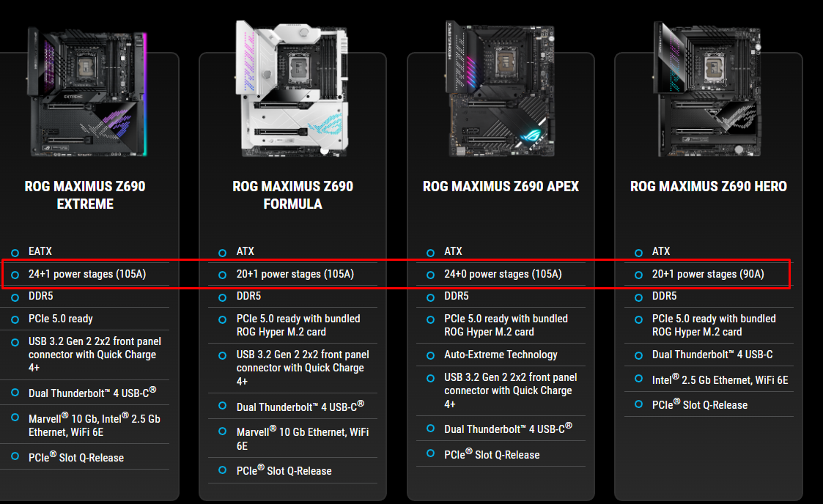Click the bullet beside Intel 2.5 Gb Ethernet, WiFi 6E
The width and height of the screenshot is (823, 504).
(639, 378)
